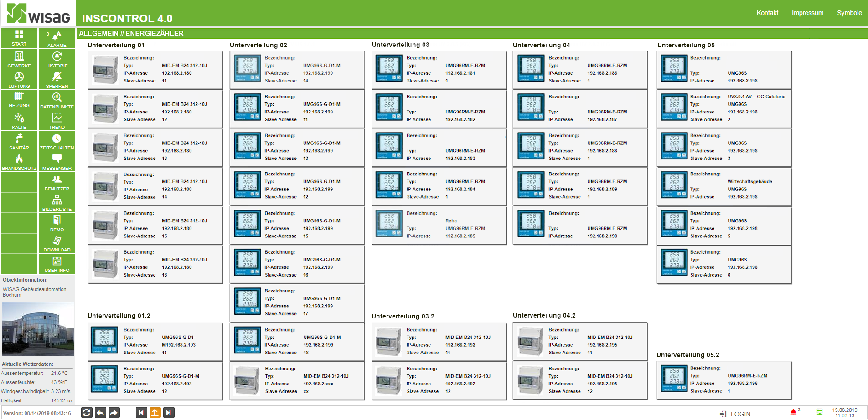Open meter card with IP 192.168.2.188
Screen dimensions: 868x420
[580, 148]
